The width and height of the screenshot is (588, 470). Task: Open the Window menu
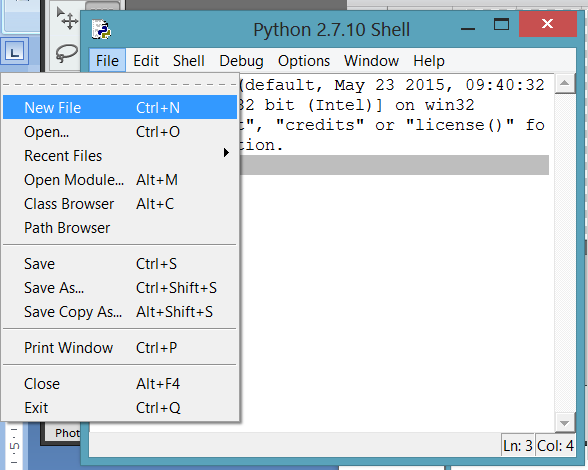click(371, 60)
